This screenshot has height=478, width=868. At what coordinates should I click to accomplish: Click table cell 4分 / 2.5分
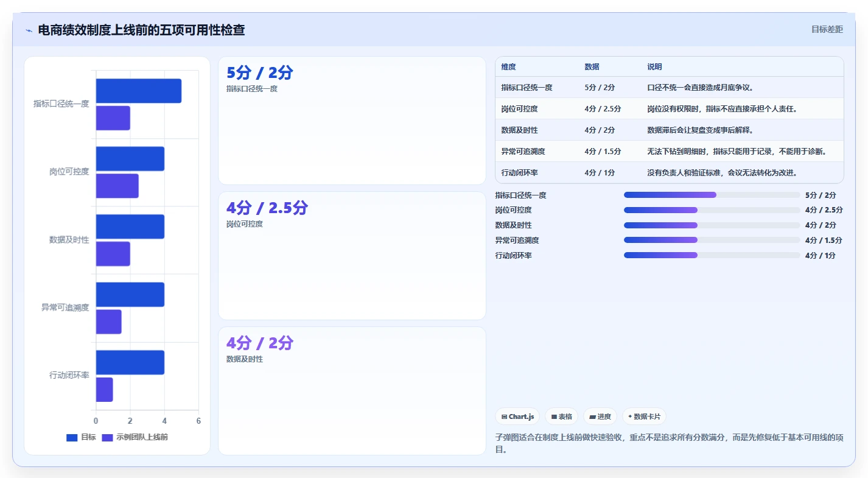click(x=603, y=109)
